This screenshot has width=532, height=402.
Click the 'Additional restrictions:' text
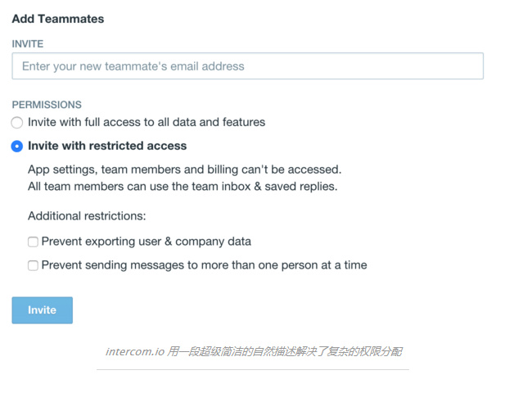[87, 216]
